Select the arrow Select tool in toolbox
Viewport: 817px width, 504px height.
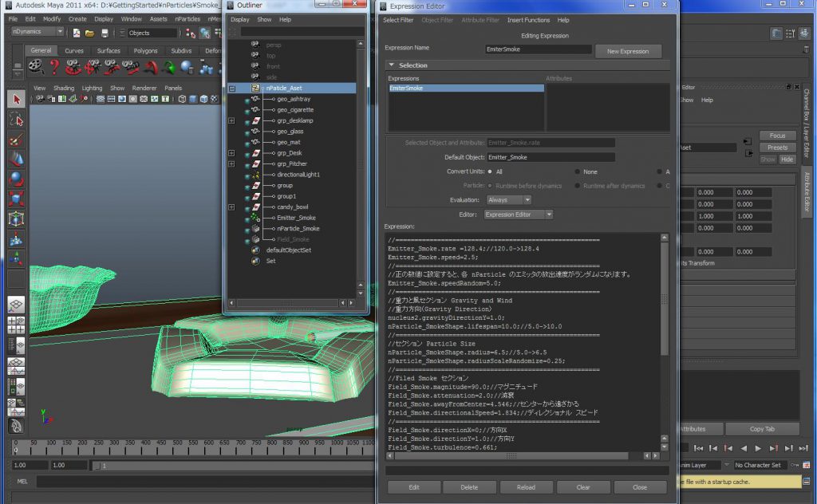16,99
